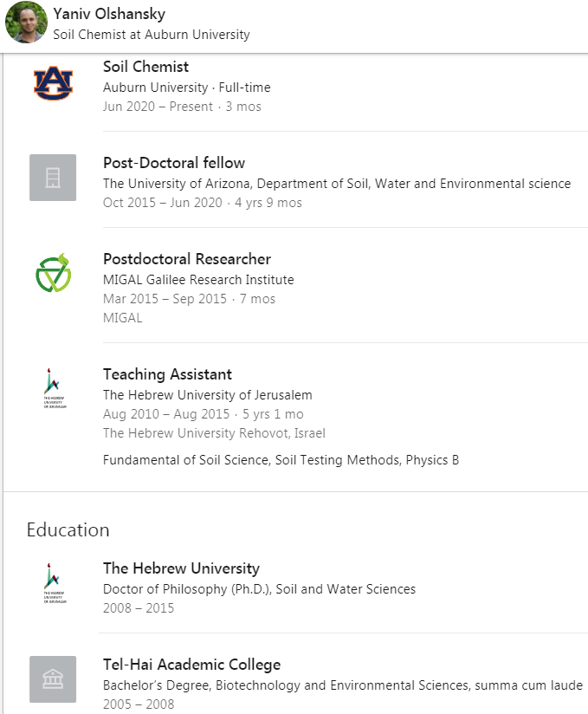Click the Soil Chemist at Auburn University headline
Viewport: 588px width, 714px height.
(151, 35)
